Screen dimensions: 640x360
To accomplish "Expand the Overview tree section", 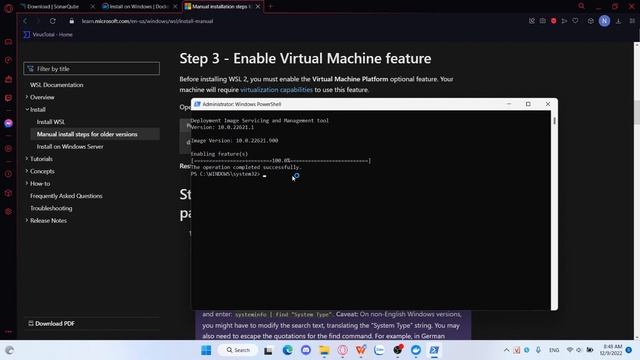I will coord(27,97).
